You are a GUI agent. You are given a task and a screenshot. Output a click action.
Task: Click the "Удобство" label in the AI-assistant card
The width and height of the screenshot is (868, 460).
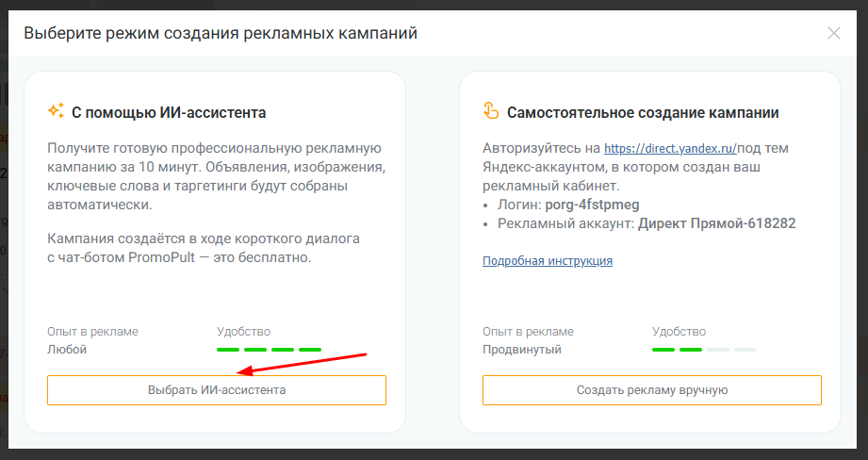click(243, 331)
